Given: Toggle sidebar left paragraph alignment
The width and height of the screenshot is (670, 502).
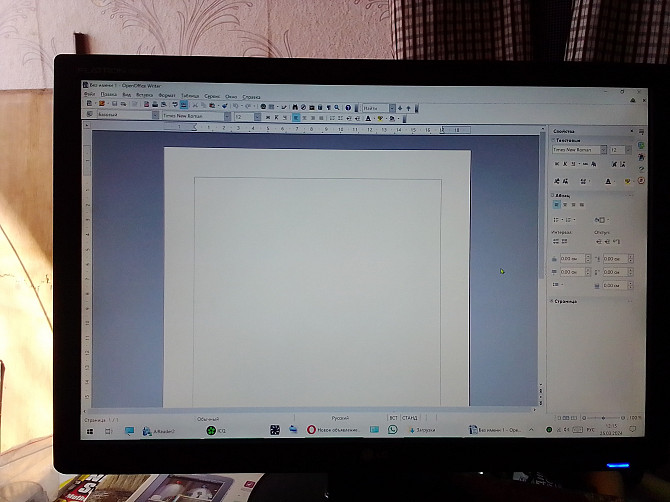Looking at the screenshot, I should [556, 205].
